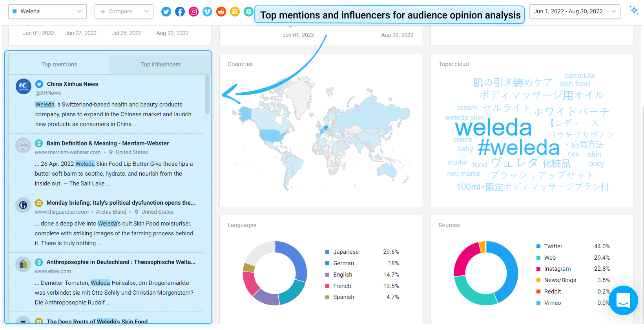Screen dimensions: 644x330
Task: Click the @XHNews handle
Action: 48,93
